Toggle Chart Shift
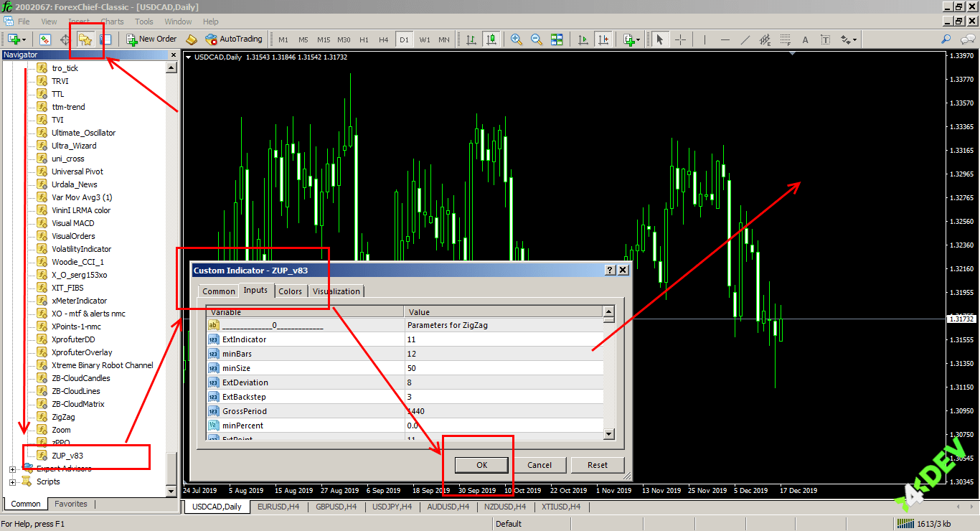 pos(603,39)
